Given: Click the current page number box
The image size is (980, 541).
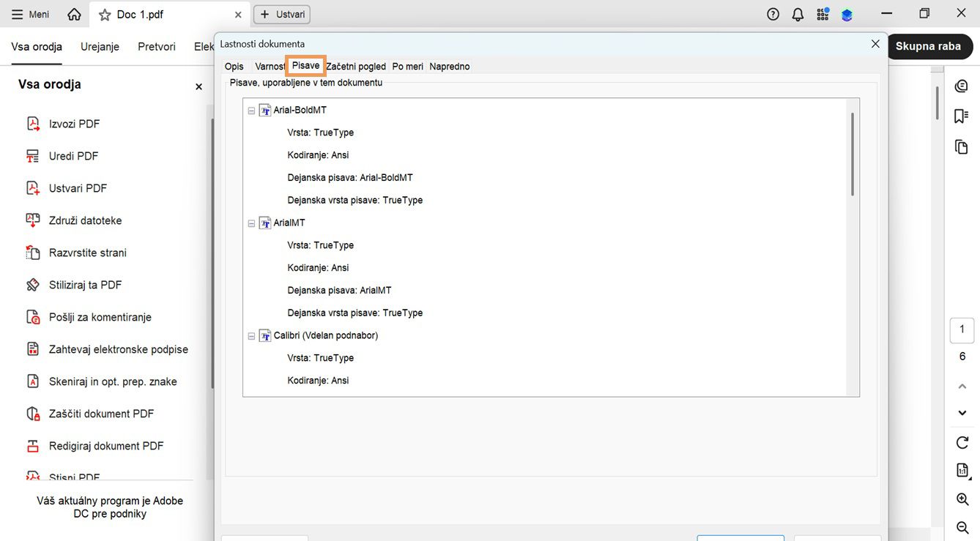Looking at the screenshot, I should tap(962, 329).
